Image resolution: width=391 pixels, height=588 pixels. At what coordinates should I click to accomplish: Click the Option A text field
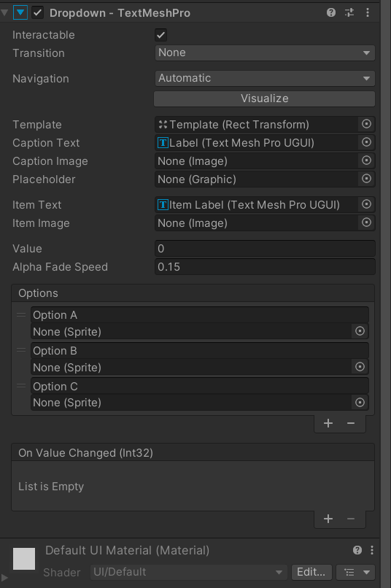pos(200,315)
